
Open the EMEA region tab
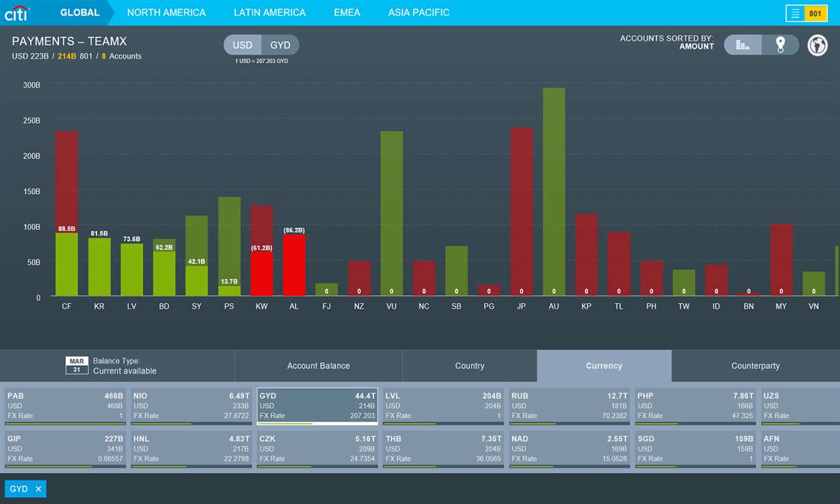click(x=347, y=12)
